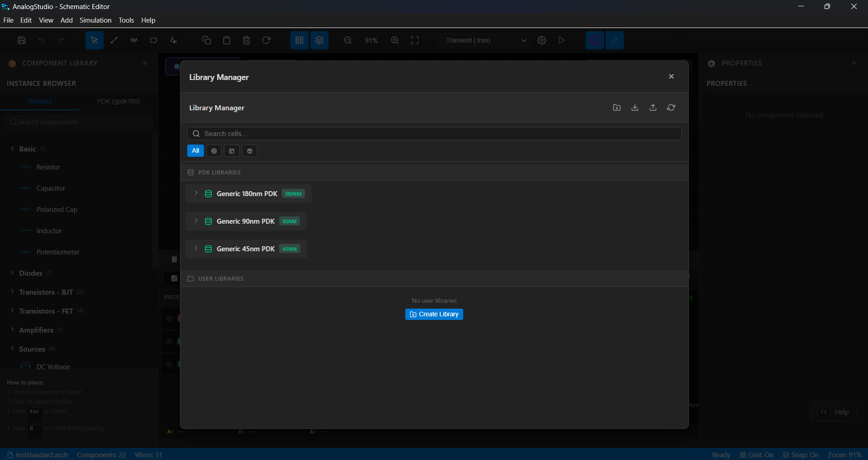Click the 180NM badge label

(293, 194)
